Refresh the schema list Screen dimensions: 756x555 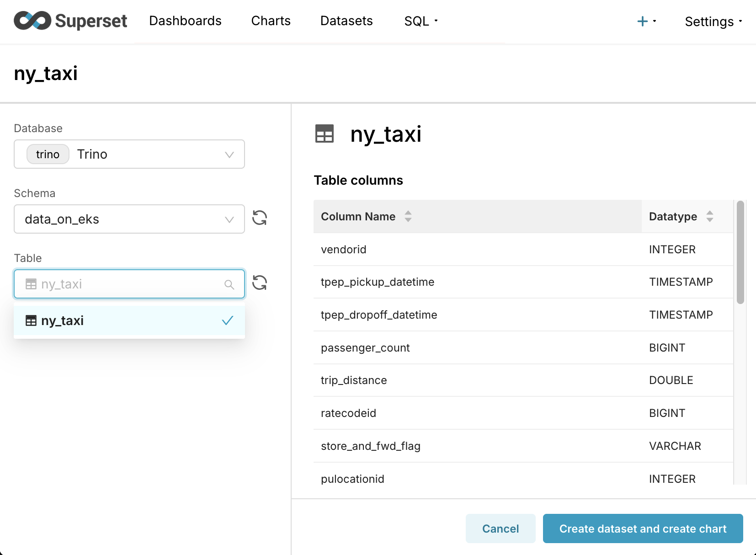260,218
